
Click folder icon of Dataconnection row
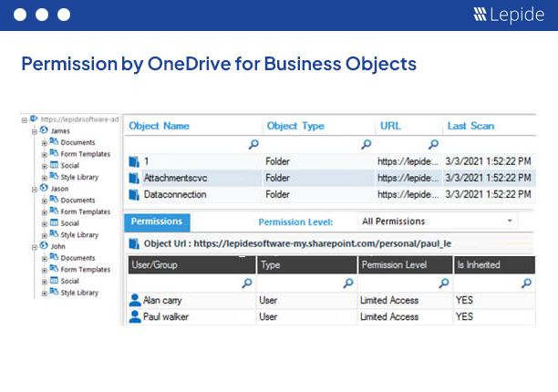(134, 194)
